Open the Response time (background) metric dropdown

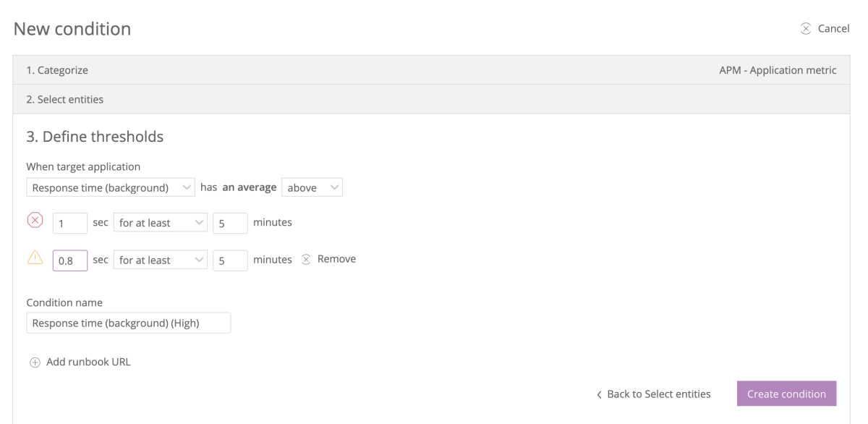tap(111, 187)
